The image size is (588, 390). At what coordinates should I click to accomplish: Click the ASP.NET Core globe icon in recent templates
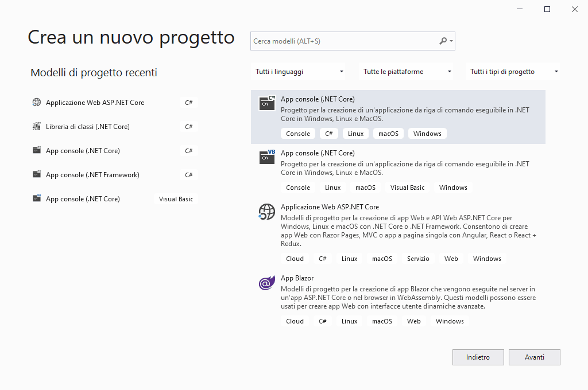(x=36, y=102)
